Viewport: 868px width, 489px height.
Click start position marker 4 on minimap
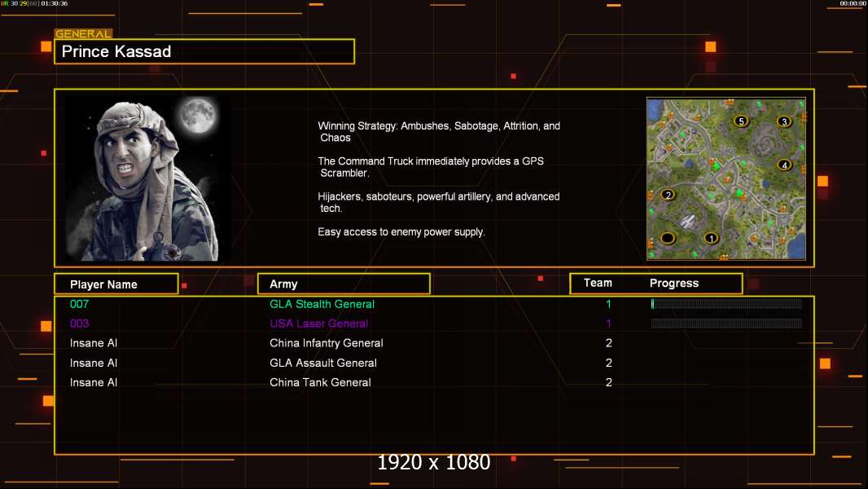[784, 165]
